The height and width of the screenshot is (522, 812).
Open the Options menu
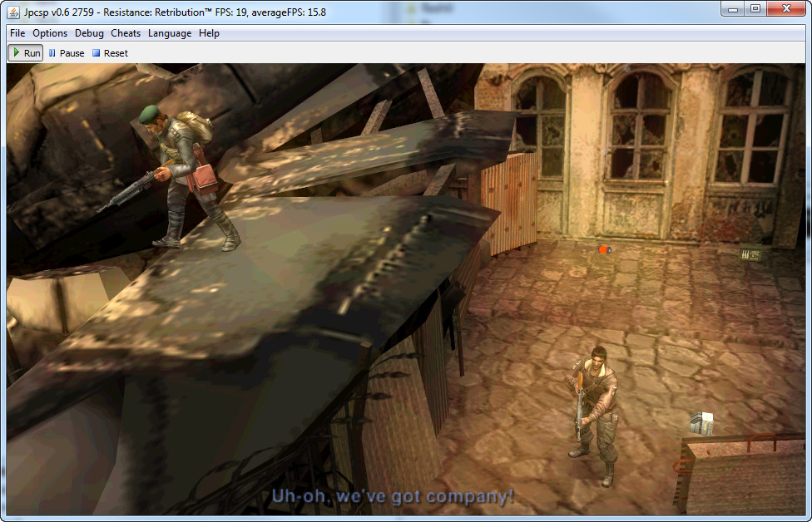[x=50, y=33]
